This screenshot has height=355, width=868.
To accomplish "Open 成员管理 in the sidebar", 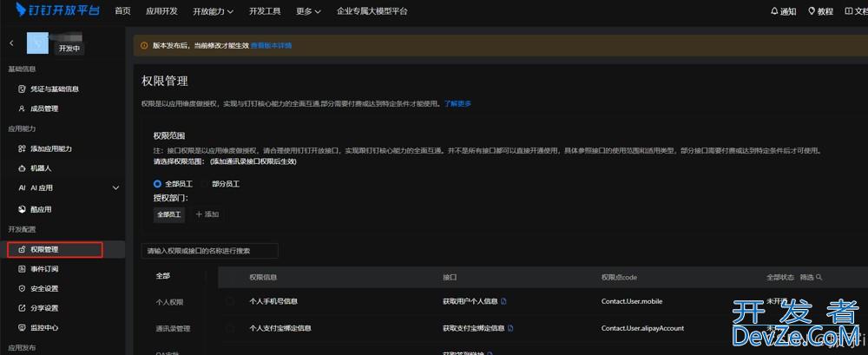I will [x=38, y=108].
